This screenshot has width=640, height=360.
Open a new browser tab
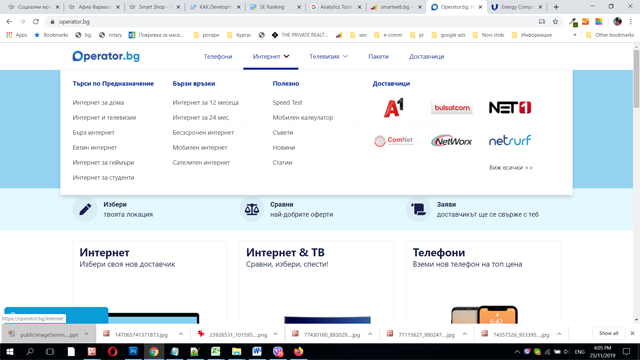click(x=556, y=7)
